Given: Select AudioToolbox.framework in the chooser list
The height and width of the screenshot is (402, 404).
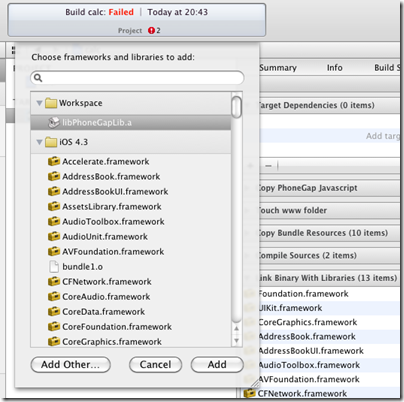Looking at the screenshot, I should pos(131,221).
